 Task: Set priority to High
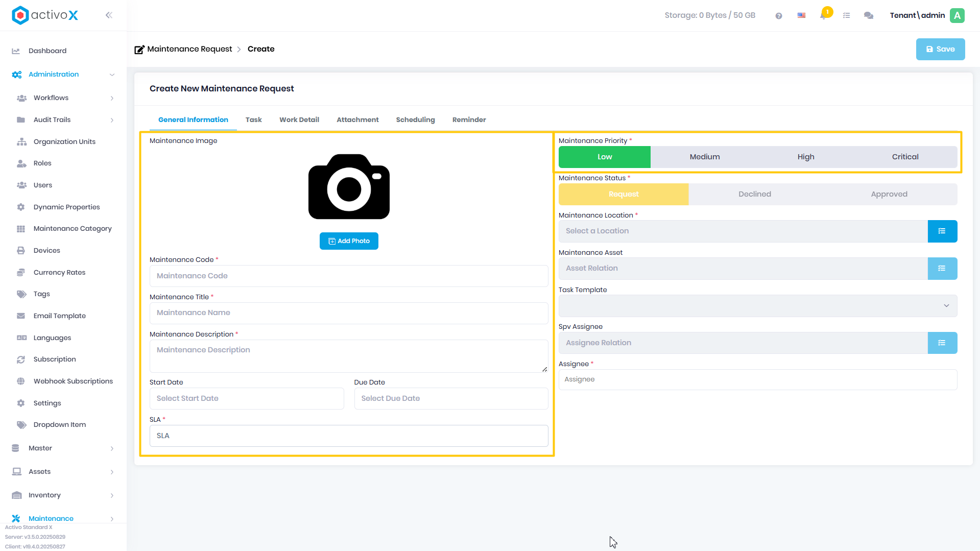(x=806, y=157)
